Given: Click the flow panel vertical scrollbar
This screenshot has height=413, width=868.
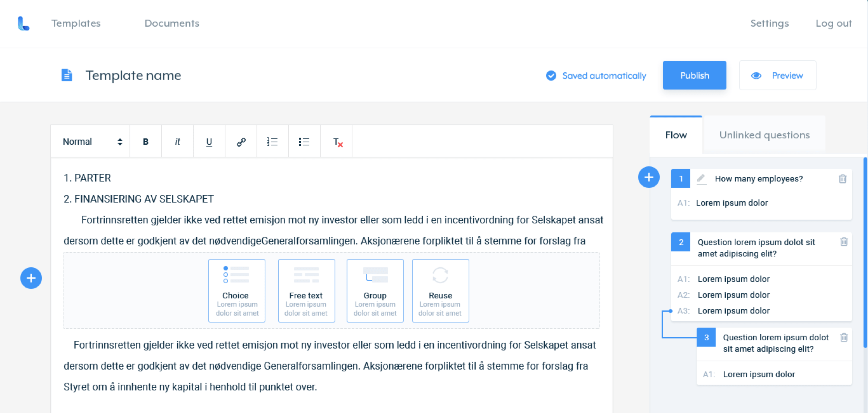Looking at the screenshot, I should tap(865, 253).
